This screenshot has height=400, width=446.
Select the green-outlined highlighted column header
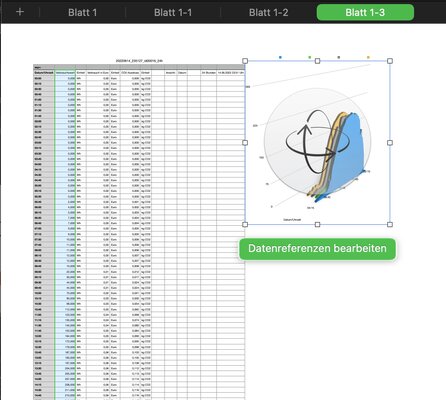tap(65, 72)
